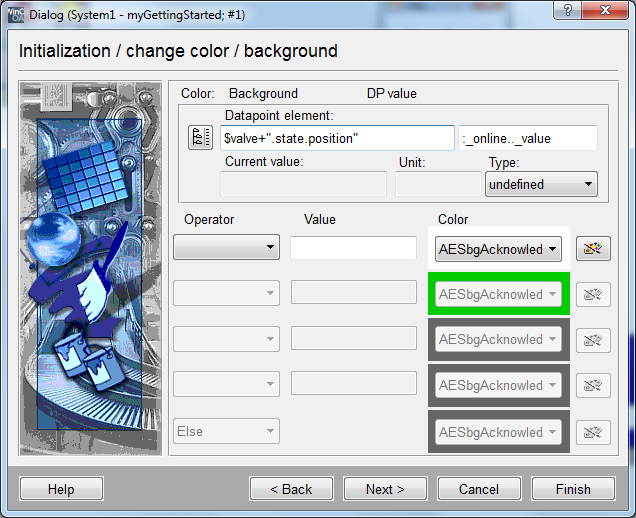The width and height of the screenshot is (636, 518).
Task: Open Help for this dialog
Action: pos(61,489)
